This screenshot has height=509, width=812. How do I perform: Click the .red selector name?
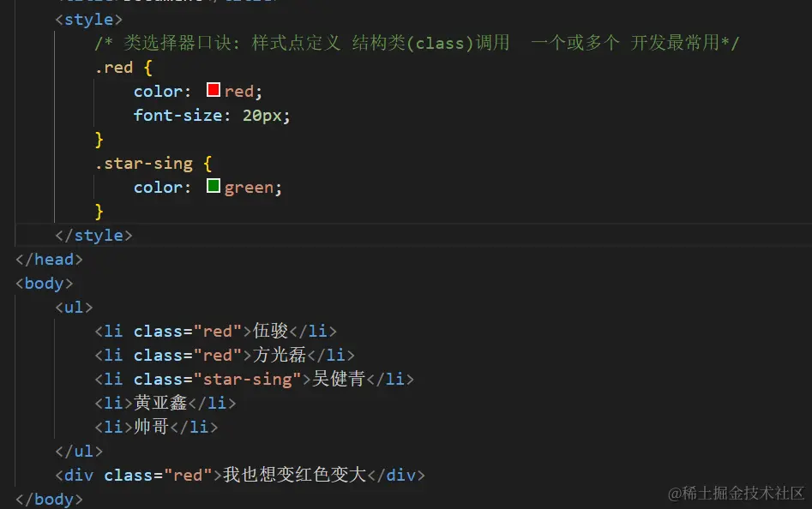tap(114, 67)
